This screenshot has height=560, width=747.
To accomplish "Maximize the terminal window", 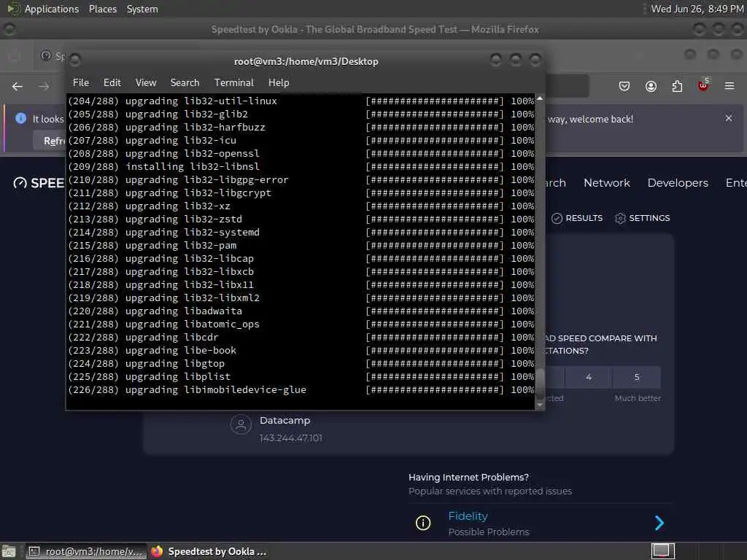I will pyautogui.click(x=516, y=60).
